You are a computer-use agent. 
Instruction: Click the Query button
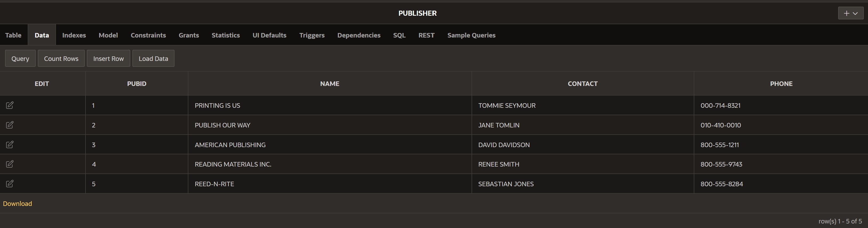pos(20,59)
